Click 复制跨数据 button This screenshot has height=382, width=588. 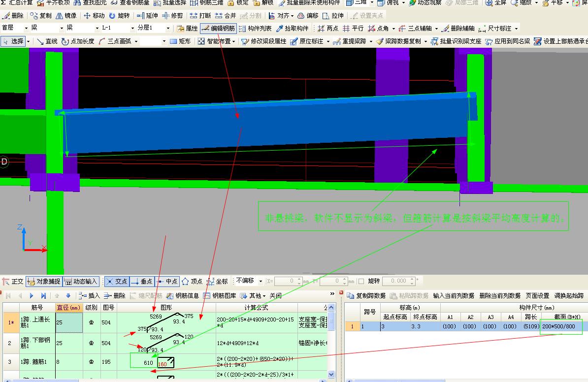pos(366,296)
